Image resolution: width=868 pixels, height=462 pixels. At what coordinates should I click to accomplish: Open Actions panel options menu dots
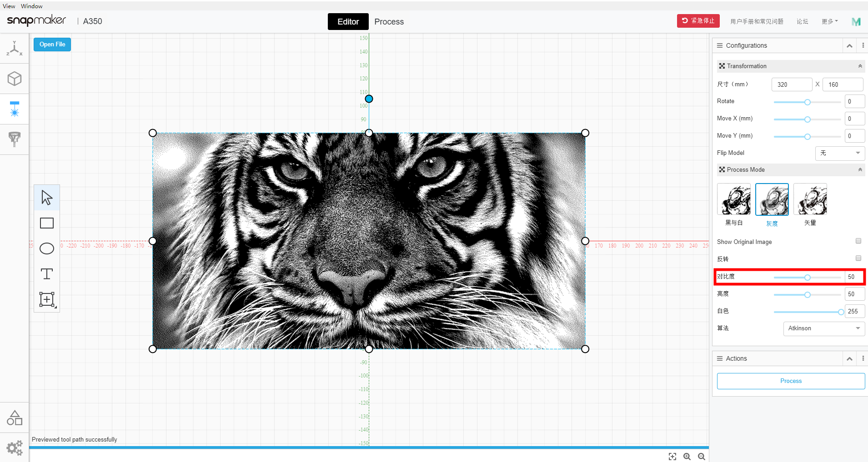(x=863, y=358)
